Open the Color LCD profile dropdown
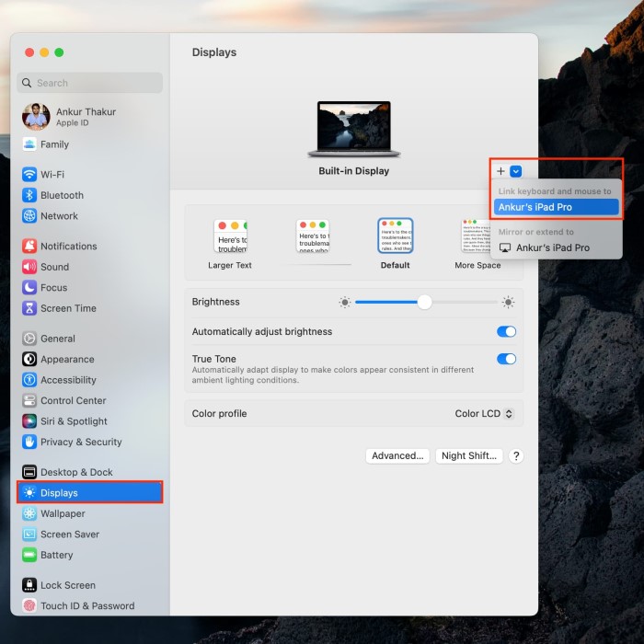 coord(484,414)
